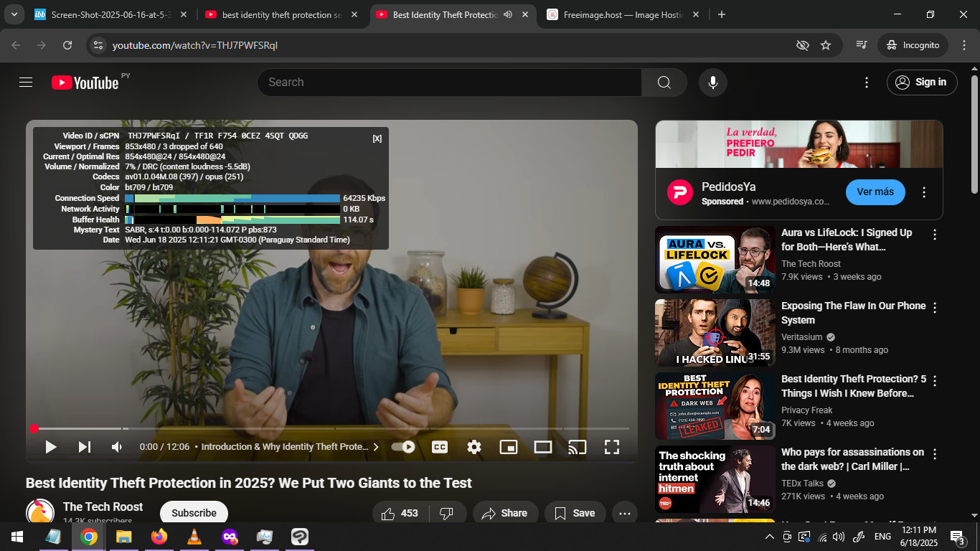Open VLC media player from taskbar

194,537
